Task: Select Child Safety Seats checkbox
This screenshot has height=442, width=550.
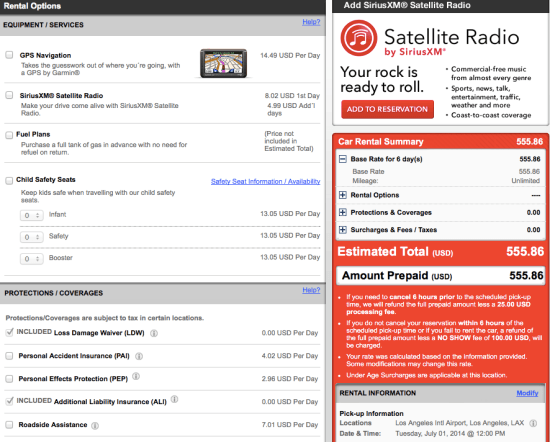Action: (x=9, y=181)
